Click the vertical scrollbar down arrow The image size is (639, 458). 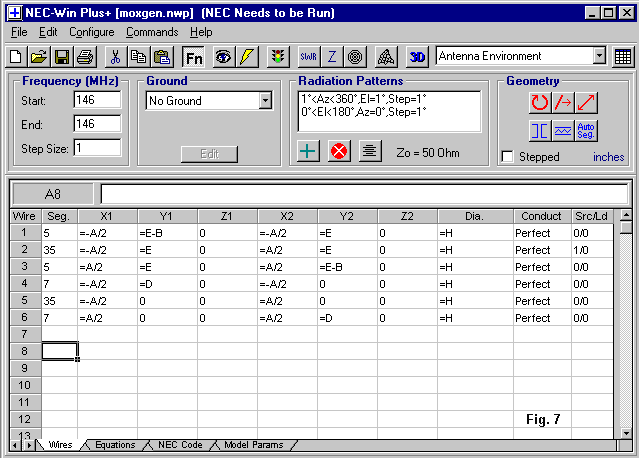coord(626,431)
